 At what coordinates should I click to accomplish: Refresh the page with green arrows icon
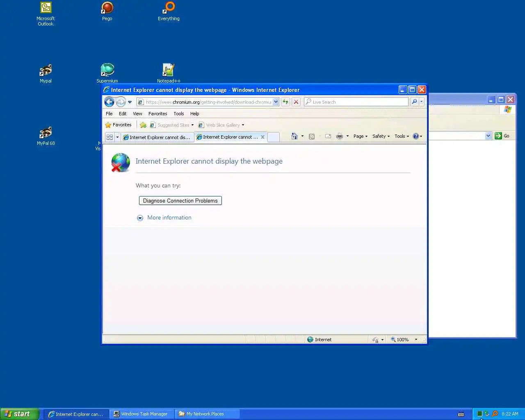point(285,102)
